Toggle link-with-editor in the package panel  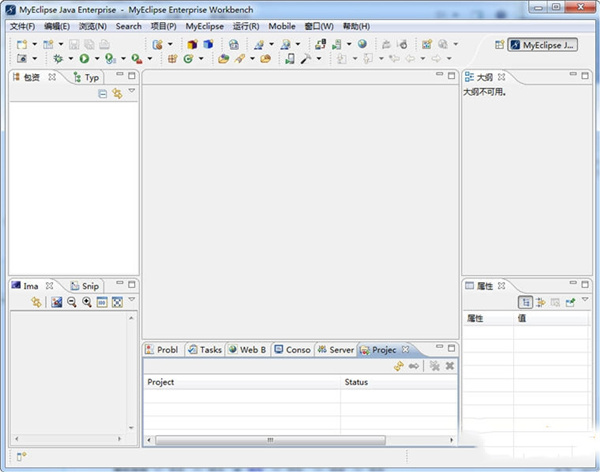pos(116,93)
